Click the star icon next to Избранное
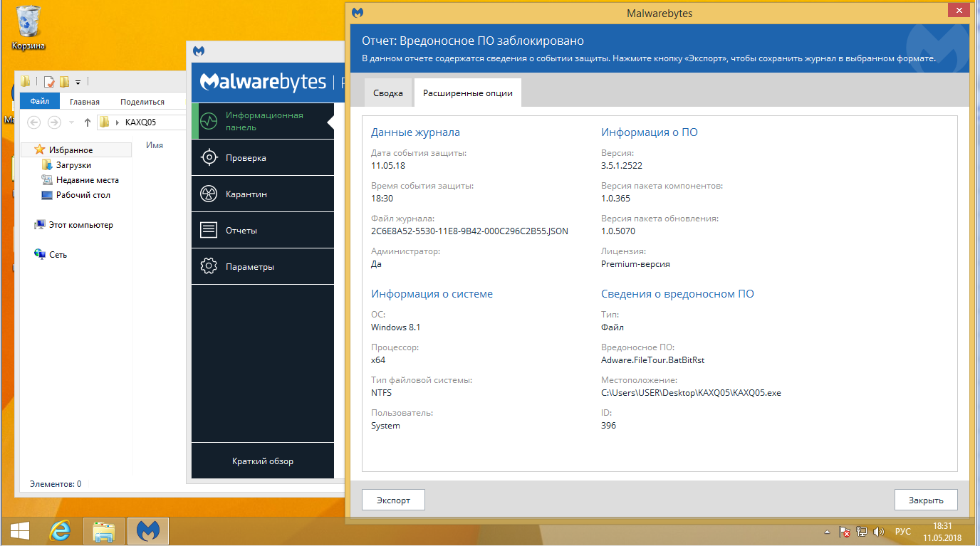Screen dimensions: 980x546 point(40,149)
